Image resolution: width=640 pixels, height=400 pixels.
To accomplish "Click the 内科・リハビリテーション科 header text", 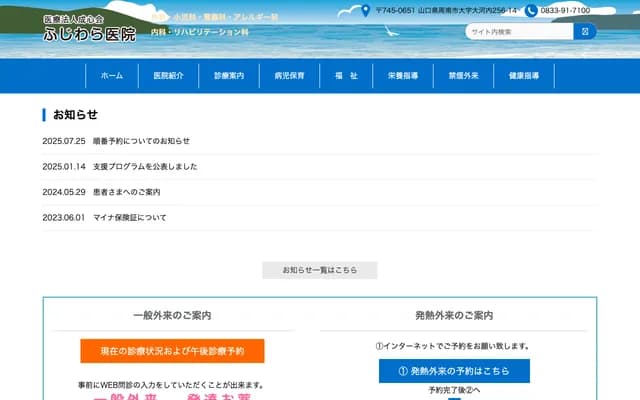I will (x=200, y=32).
